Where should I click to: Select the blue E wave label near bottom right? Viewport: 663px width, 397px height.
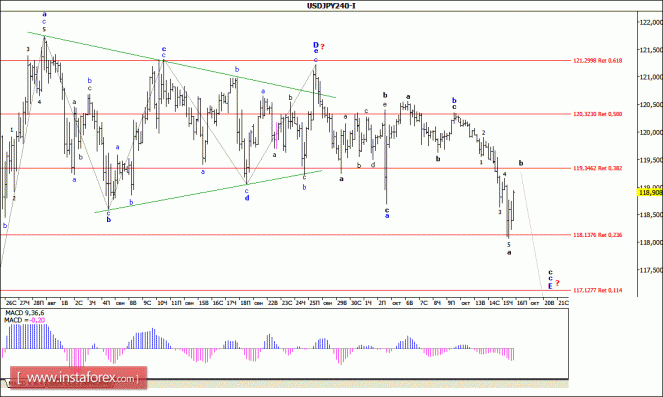pos(550,286)
